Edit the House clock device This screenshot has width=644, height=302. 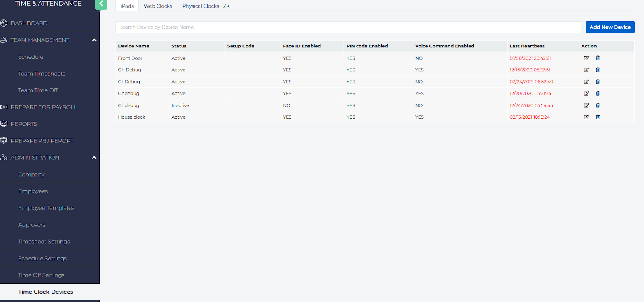(x=586, y=117)
